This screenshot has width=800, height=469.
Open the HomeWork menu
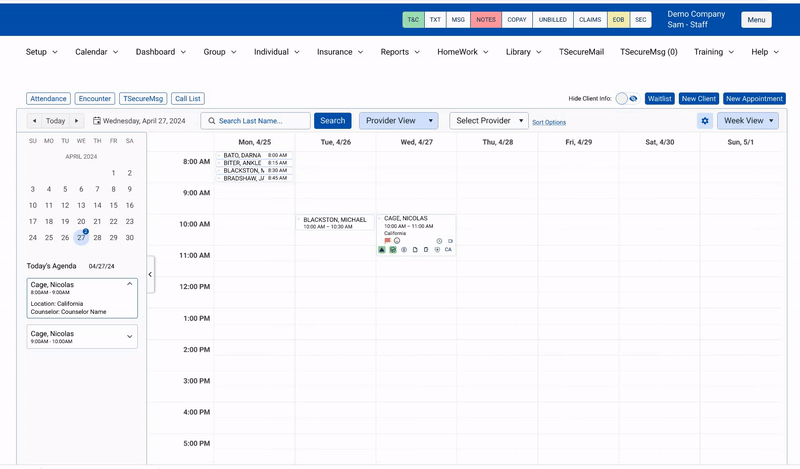463,52
